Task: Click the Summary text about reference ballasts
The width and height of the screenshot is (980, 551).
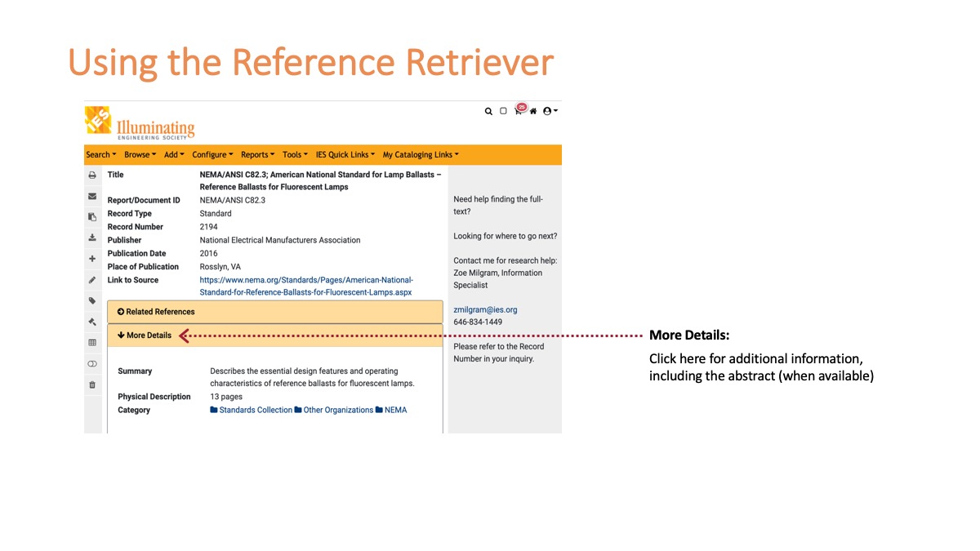Action: pyautogui.click(x=312, y=377)
